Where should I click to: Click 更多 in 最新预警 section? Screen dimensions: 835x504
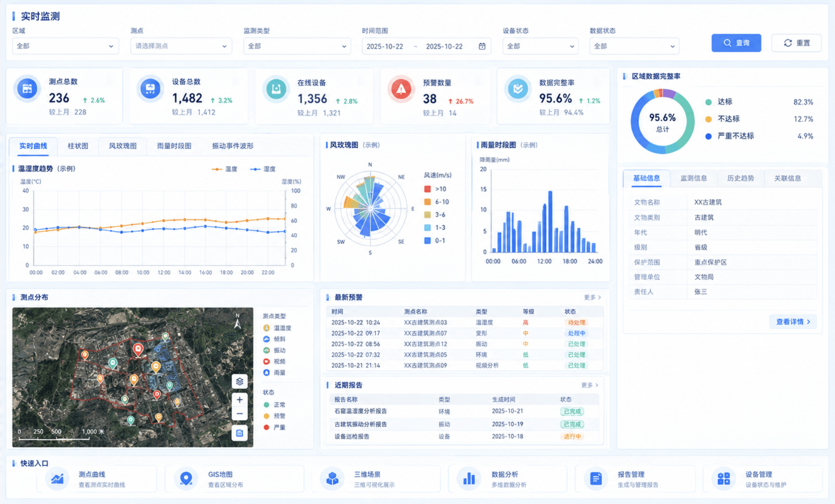592,297
